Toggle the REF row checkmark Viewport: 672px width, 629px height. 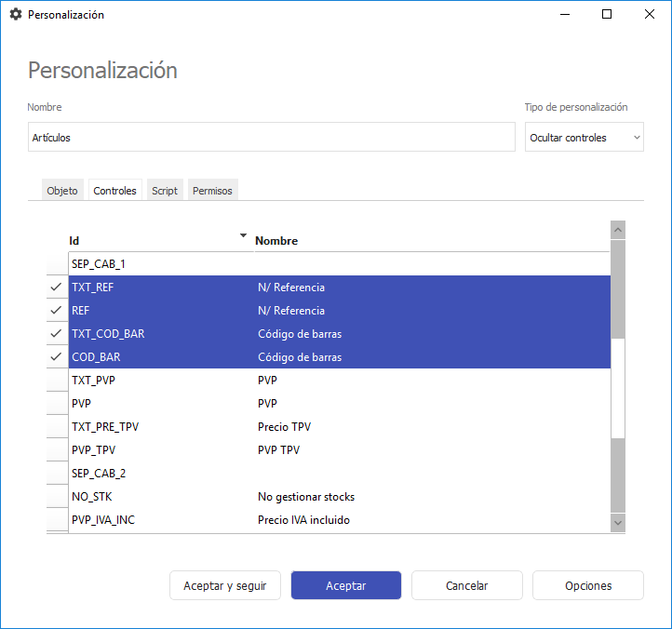pyautogui.click(x=57, y=311)
